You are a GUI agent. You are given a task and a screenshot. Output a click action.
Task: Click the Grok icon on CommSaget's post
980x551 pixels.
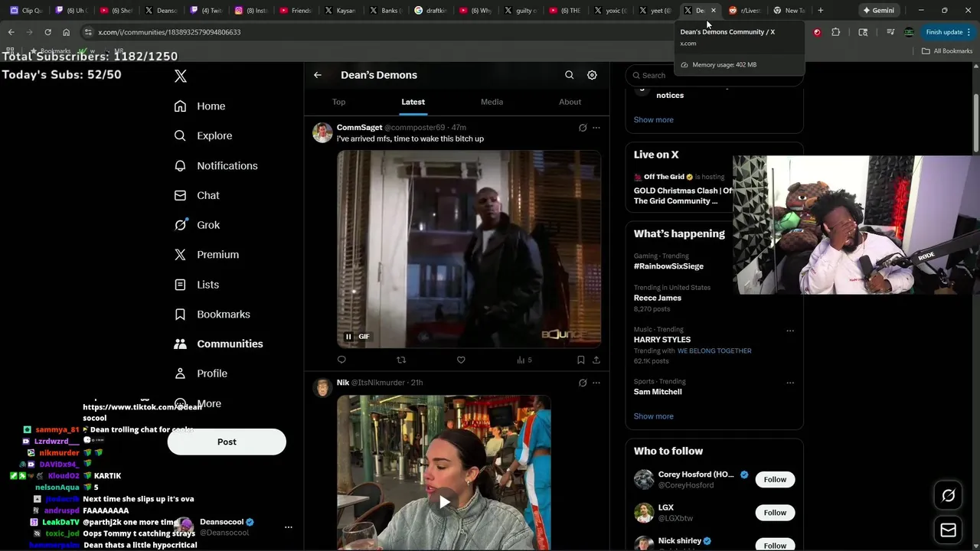pos(583,128)
